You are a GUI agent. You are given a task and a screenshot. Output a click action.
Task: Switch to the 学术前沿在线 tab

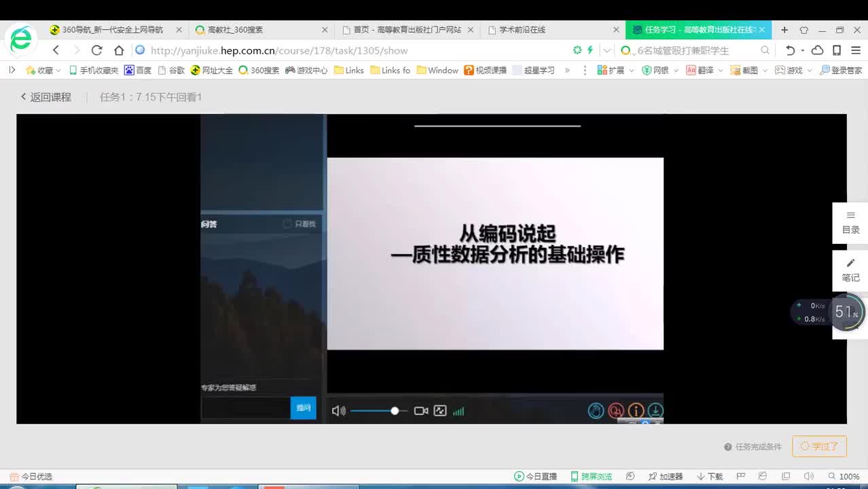point(554,30)
